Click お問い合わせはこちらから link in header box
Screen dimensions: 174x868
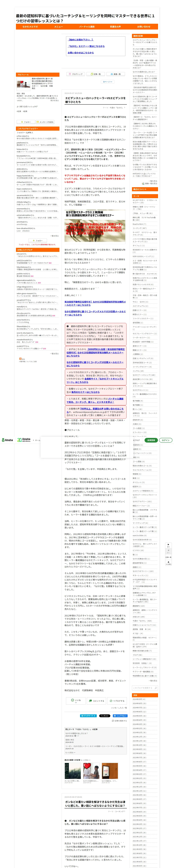(81, 53)
